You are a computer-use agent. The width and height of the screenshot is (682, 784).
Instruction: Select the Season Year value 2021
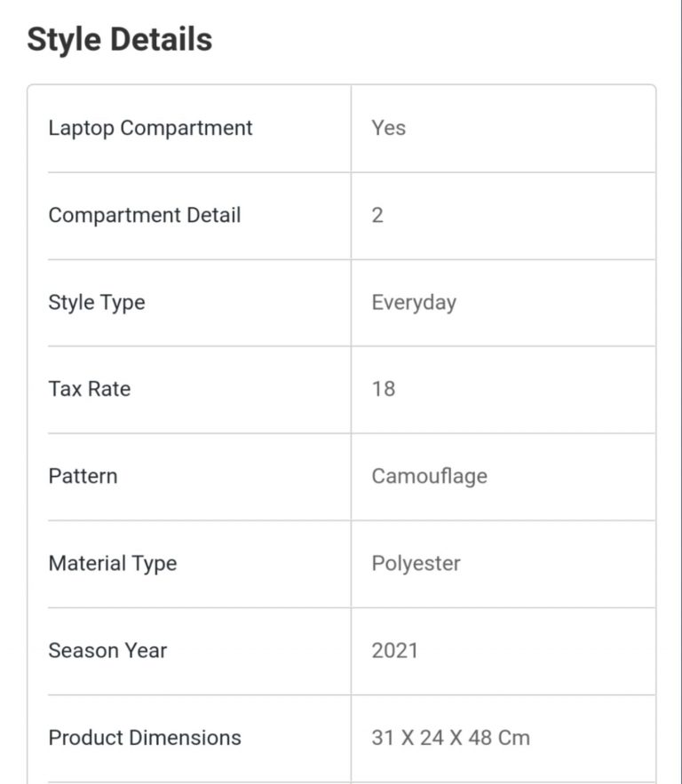tap(394, 650)
